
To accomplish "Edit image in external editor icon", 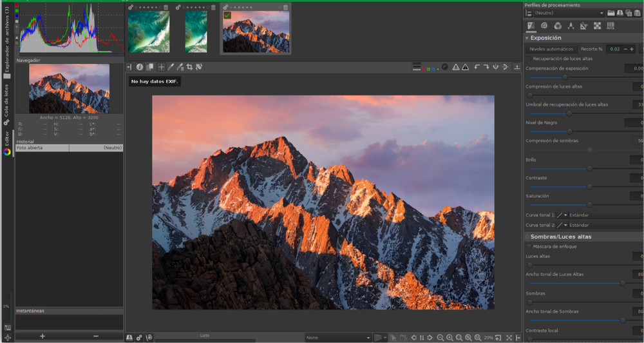I will (x=149, y=338).
